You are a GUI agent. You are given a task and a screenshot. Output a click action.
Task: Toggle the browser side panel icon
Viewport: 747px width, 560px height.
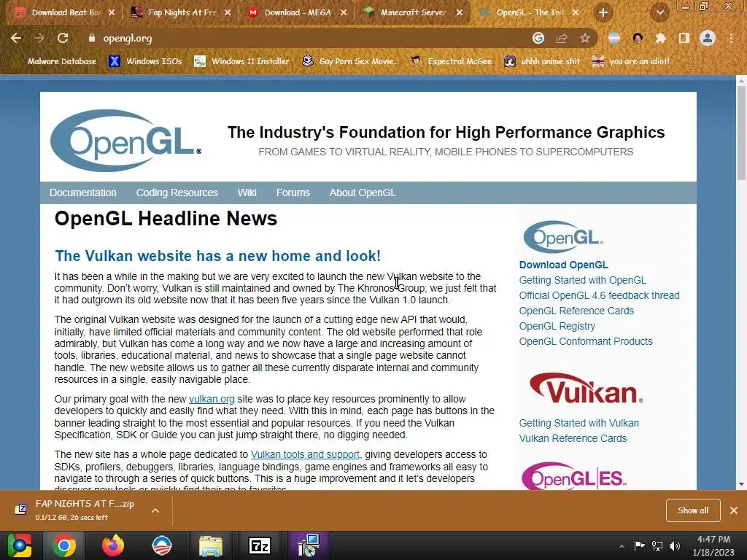[684, 38]
